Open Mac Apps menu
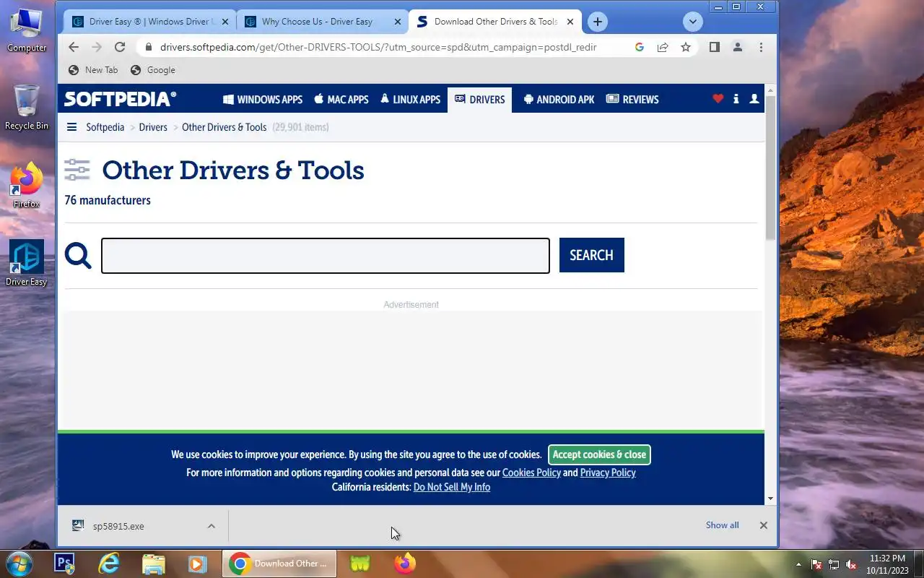The height and width of the screenshot is (578, 924). [341, 99]
